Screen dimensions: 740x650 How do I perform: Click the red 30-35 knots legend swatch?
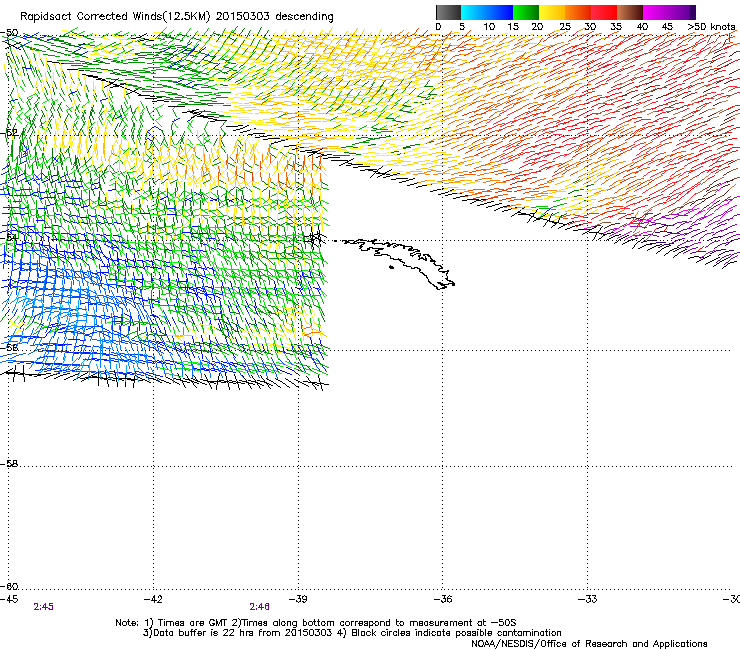(604, 12)
